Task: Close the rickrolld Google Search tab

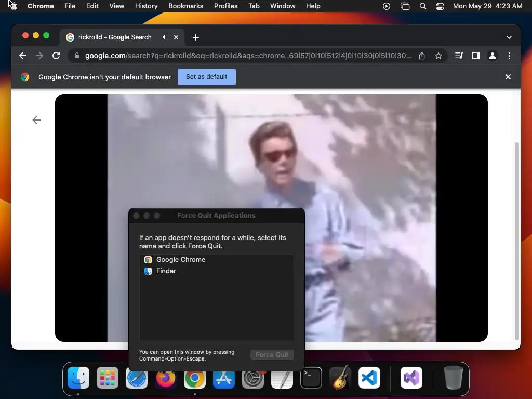Action: pyautogui.click(x=176, y=37)
